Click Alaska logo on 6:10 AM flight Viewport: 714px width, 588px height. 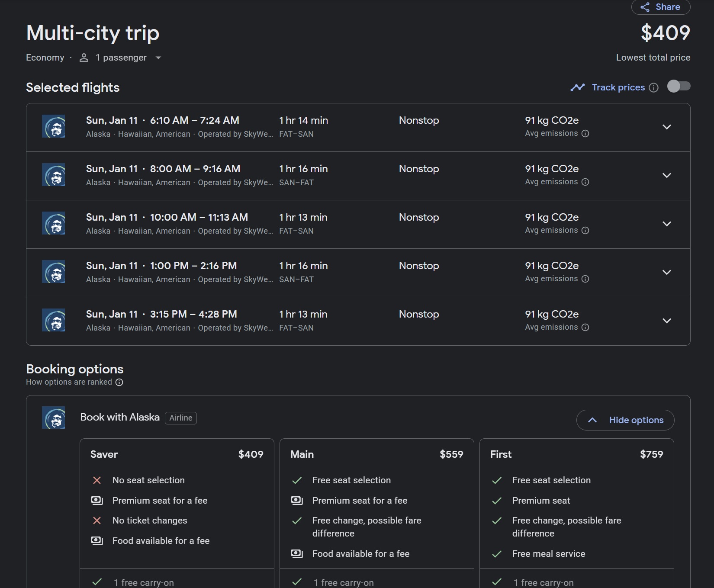pyautogui.click(x=54, y=126)
